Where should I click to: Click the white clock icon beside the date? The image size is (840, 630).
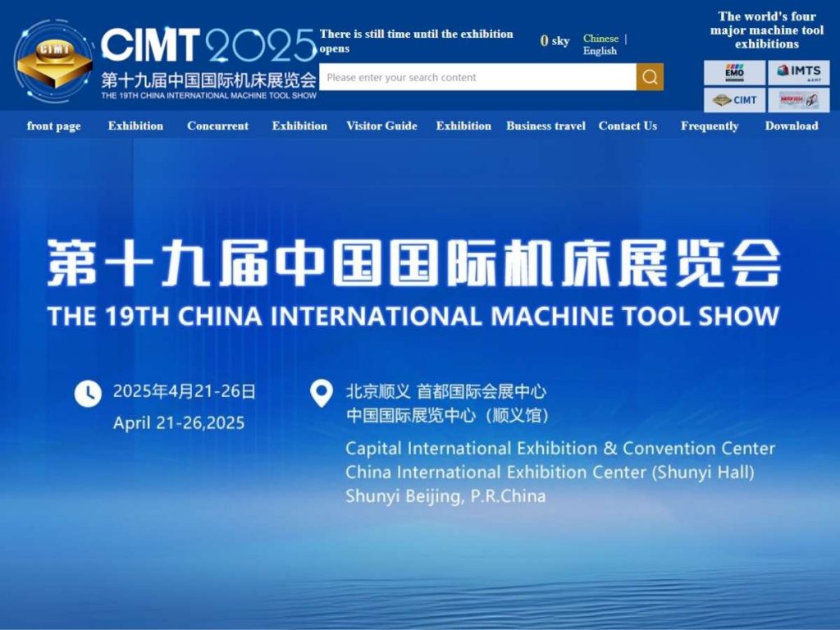pyautogui.click(x=88, y=395)
